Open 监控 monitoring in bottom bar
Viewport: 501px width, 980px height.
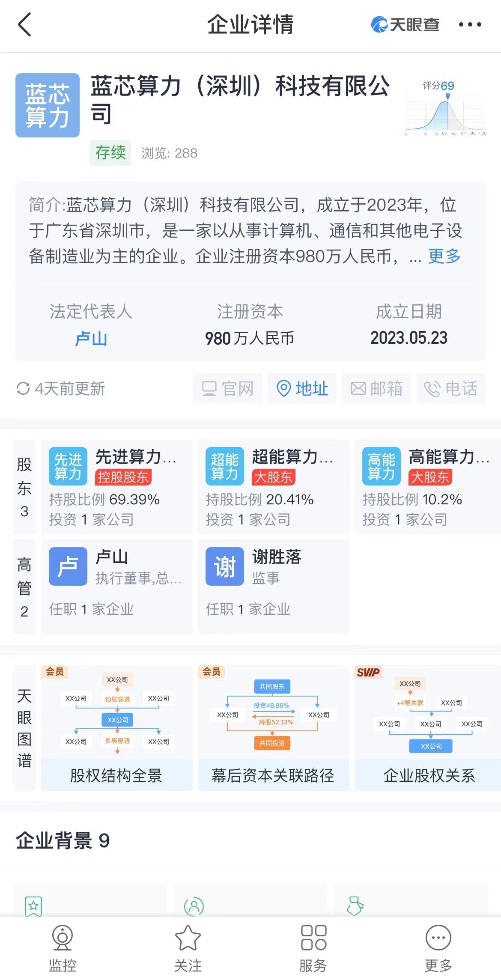coord(63,949)
